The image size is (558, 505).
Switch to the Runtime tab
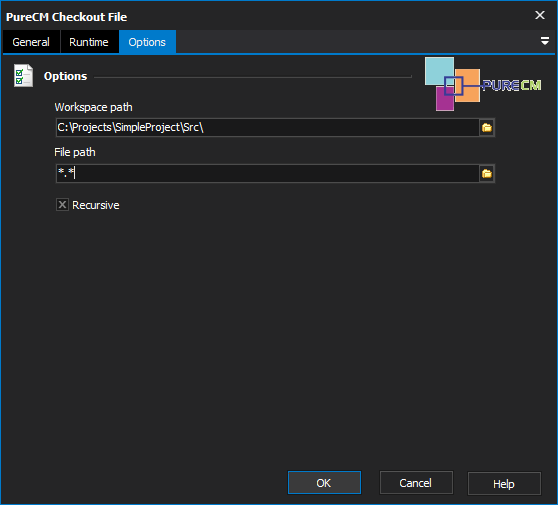tap(89, 42)
